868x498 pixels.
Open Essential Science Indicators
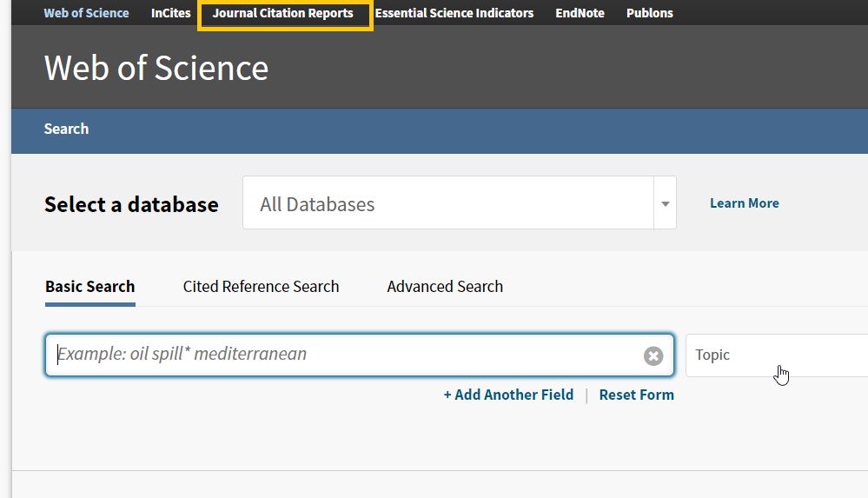pos(454,13)
